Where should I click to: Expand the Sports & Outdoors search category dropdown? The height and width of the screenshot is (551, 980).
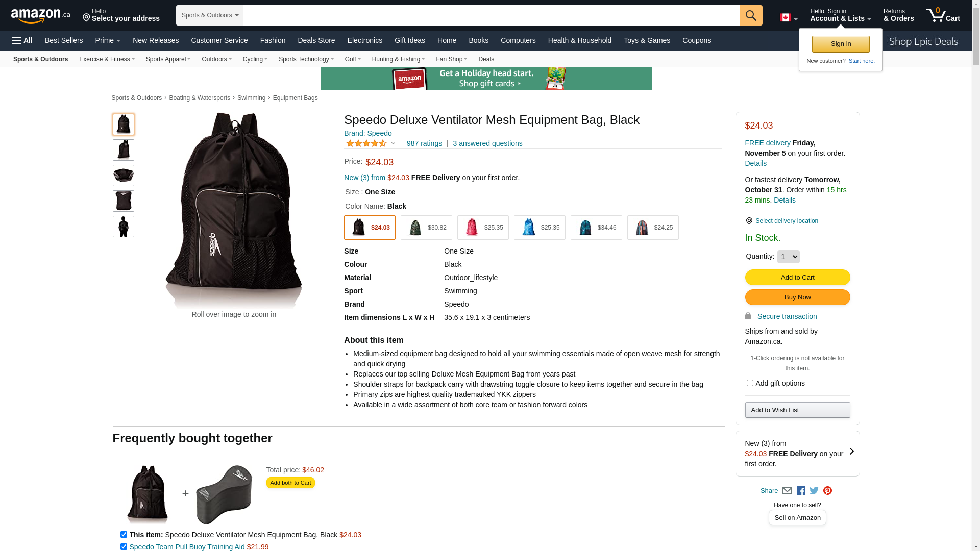click(x=210, y=15)
